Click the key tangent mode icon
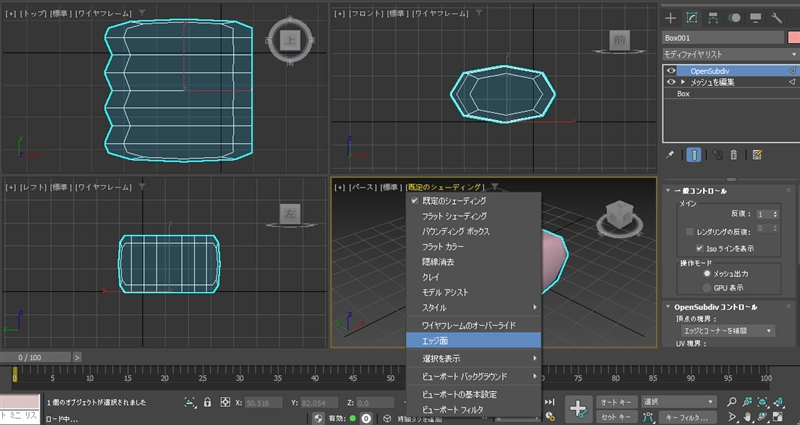Viewport: 800px width, 425px height. point(648,417)
